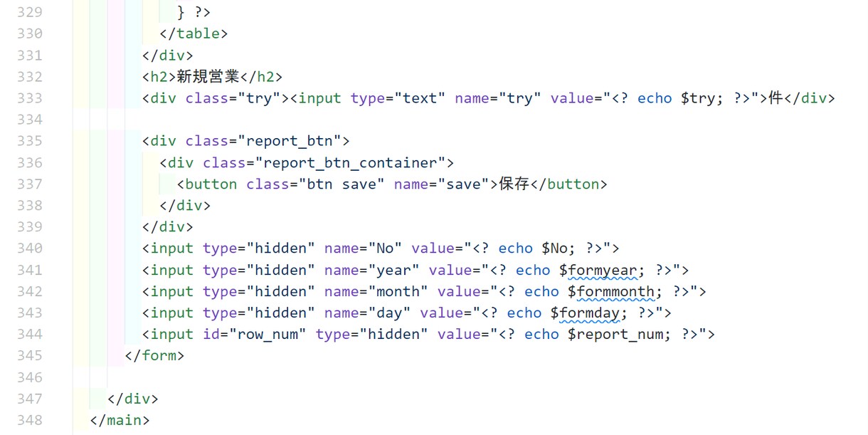Click line number 342 in the gutter
Image resolution: width=868 pixels, height=435 pixels.
click(x=30, y=291)
